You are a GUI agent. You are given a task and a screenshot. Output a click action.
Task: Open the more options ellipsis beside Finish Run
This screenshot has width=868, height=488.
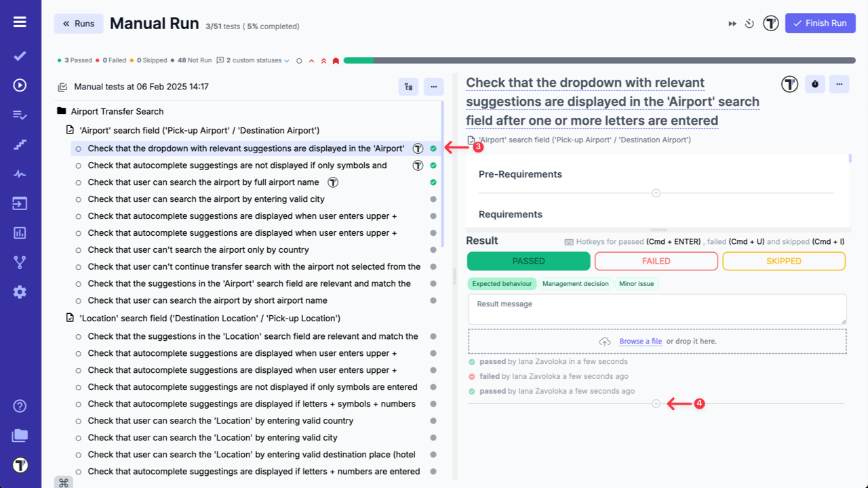[839, 84]
